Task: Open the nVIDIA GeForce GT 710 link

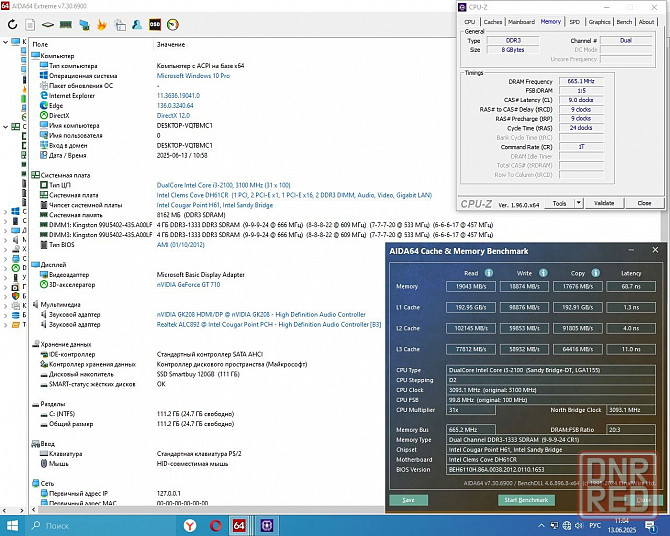Action: (x=188, y=284)
